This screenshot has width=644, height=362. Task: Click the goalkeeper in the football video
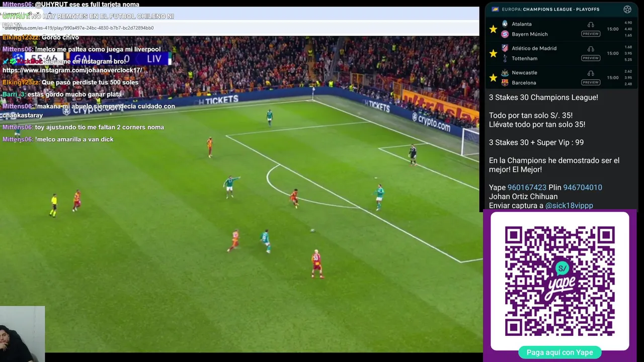coord(413,154)
